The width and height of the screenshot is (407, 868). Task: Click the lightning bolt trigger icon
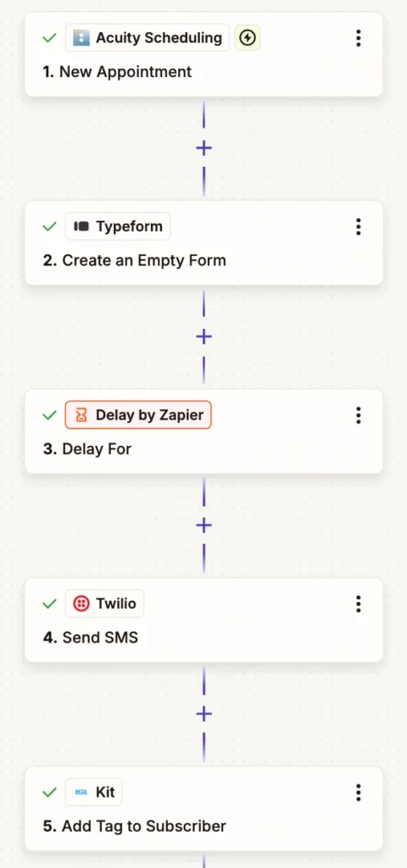click(248, 37)
